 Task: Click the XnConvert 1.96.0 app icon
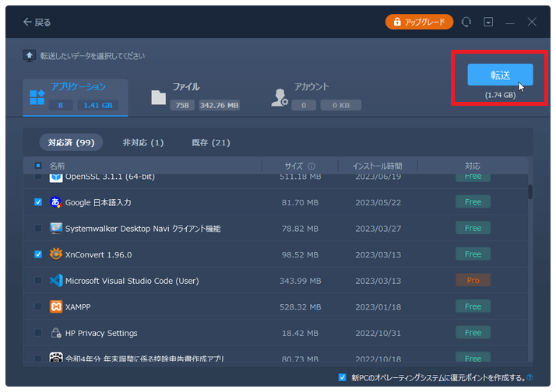[x=56, y=254]
